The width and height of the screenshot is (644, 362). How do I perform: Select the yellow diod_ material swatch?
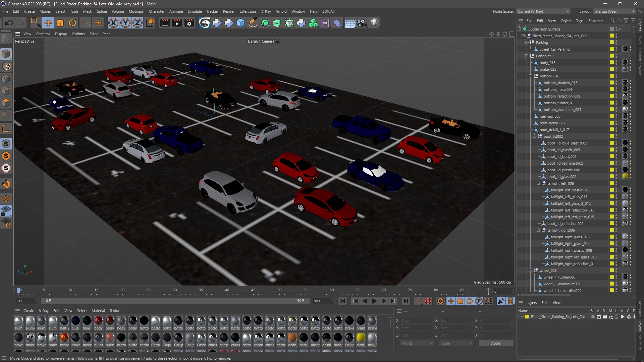coord(361,338)
